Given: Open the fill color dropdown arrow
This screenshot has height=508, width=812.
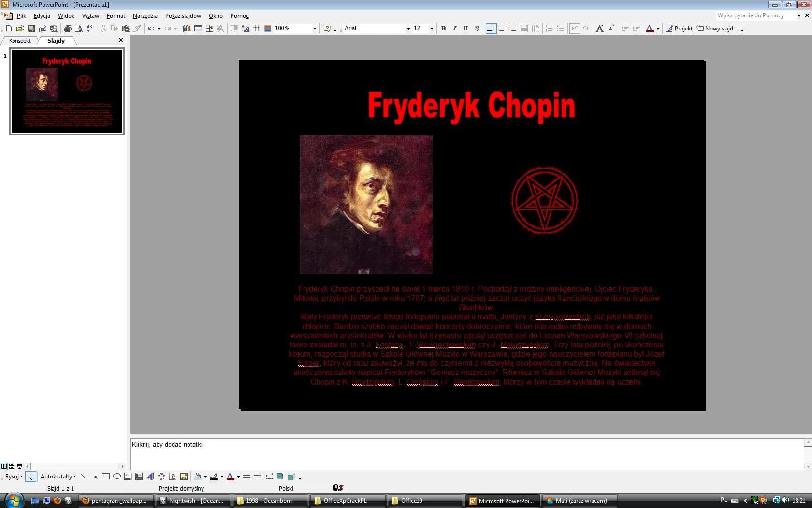Looking at the screenshot, I should [x=205, y=477].
